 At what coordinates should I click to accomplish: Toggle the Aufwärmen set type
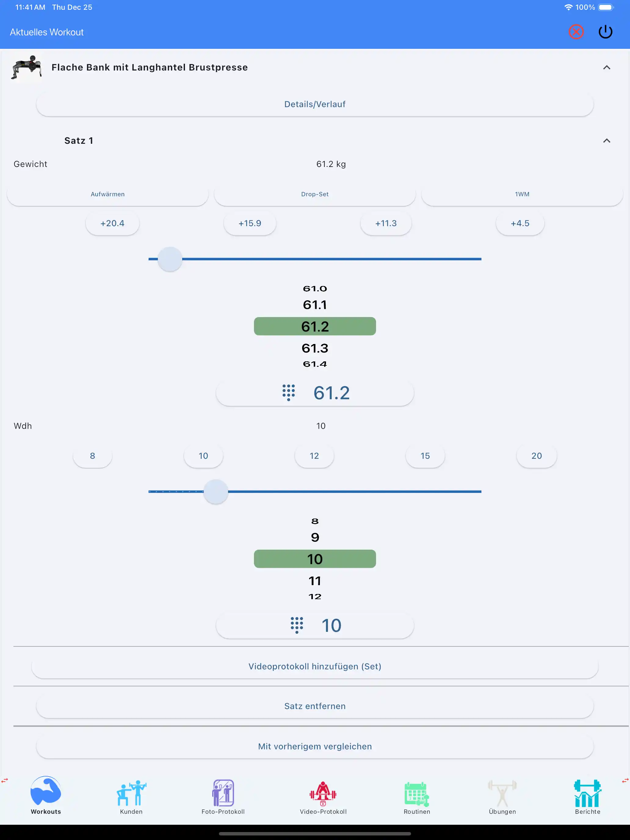click(107, 194)
